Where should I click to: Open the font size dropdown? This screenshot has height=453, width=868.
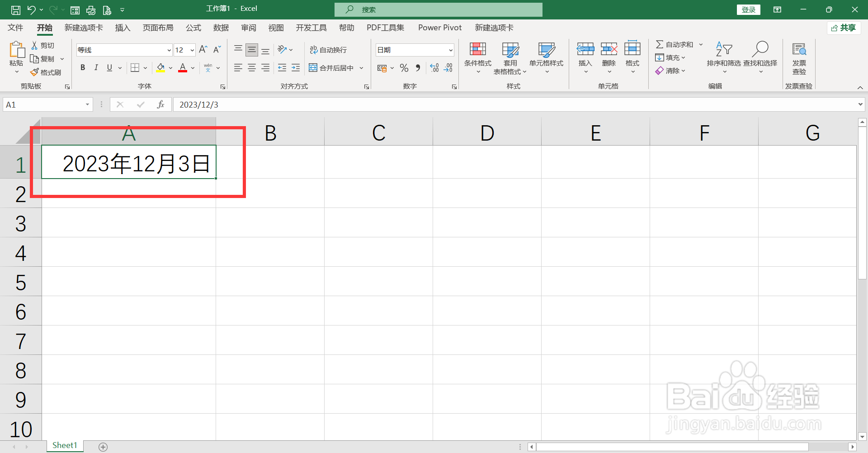tap(192, 50)
